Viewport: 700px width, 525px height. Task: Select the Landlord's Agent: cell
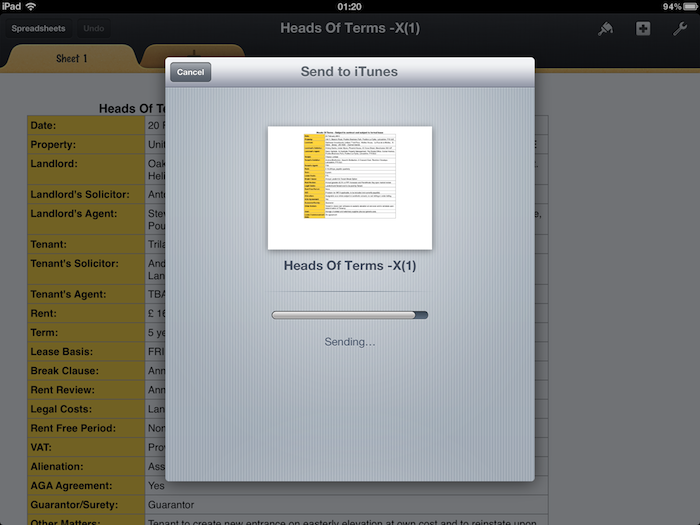[x=86, y=219]
